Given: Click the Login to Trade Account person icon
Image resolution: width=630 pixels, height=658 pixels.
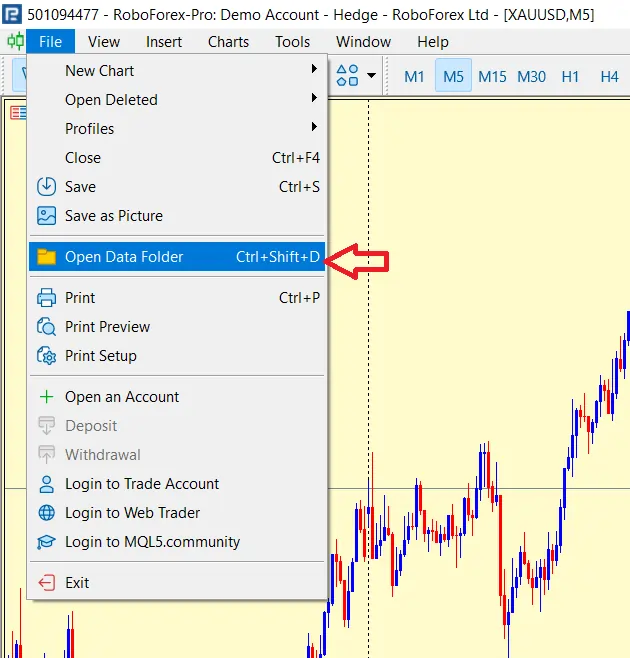Looking at the screenshot, I should click(46, 484).
